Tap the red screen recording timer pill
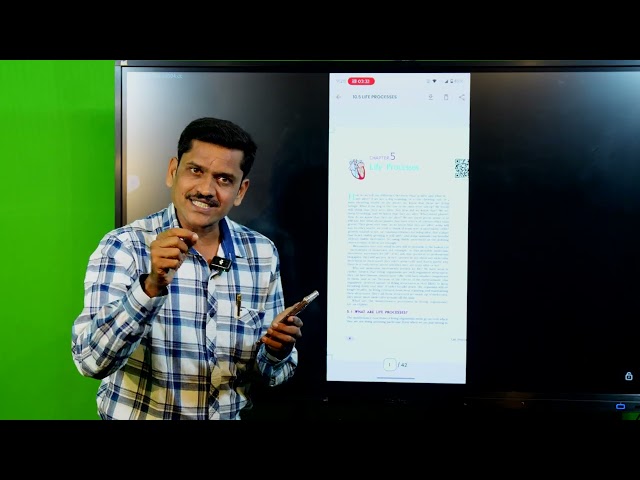Viewport: 640px width, 480px height. [361, 81]
